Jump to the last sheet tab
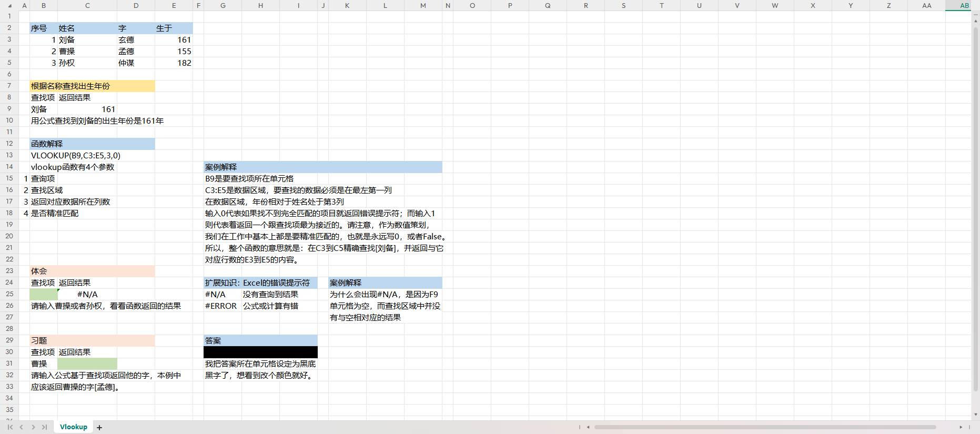The image size is (980, 434). click(x=45, y=427)
